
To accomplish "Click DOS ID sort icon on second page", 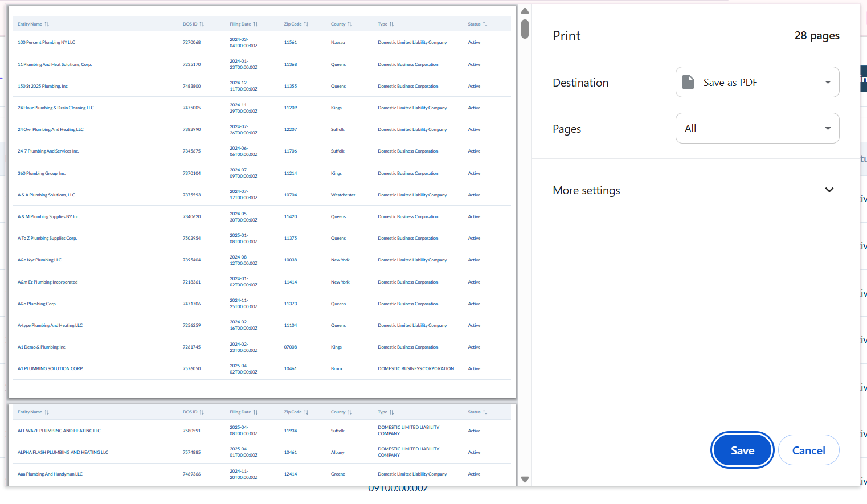I will point(202,412).
